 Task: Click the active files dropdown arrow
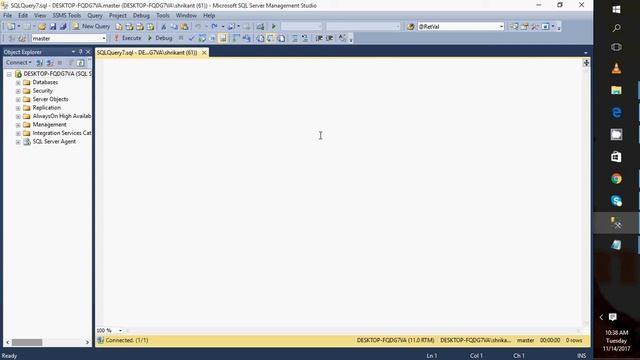coord(586,53)
